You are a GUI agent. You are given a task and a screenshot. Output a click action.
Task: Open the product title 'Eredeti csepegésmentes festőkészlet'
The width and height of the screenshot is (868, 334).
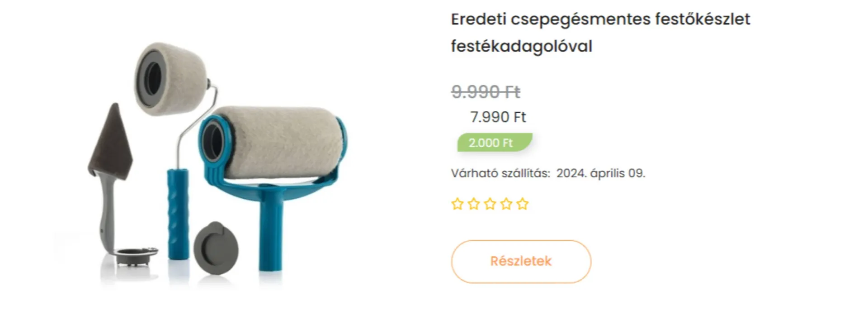tap(600, 19)
